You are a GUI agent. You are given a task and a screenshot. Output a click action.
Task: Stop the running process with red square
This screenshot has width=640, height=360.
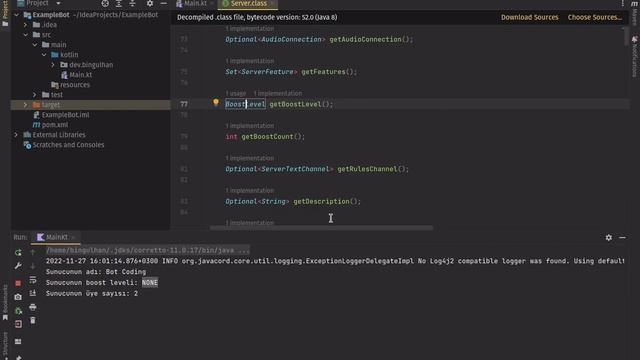18,283
